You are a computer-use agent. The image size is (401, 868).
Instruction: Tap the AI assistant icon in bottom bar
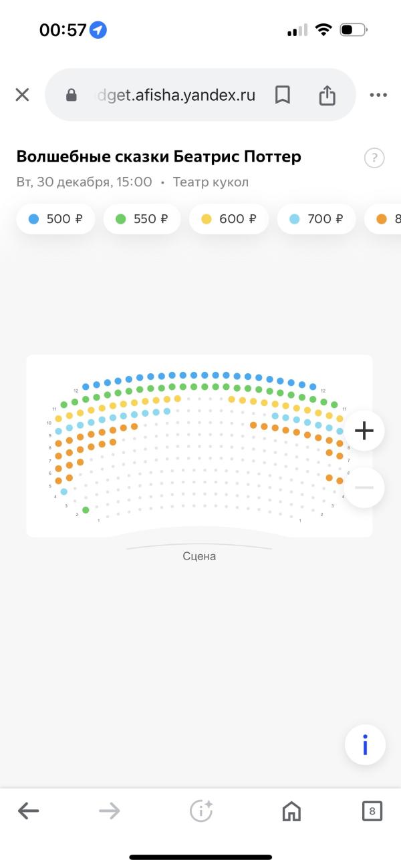coord(201,811)
